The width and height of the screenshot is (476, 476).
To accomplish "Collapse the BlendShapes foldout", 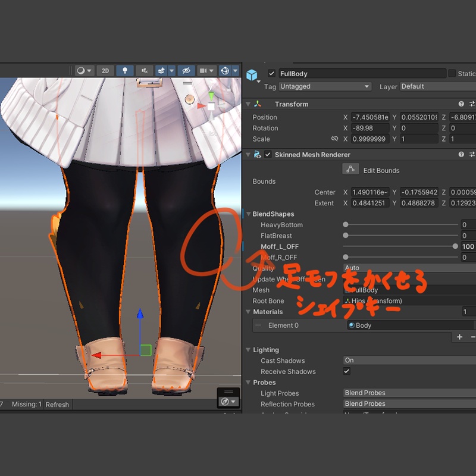I will pos(248,214).
